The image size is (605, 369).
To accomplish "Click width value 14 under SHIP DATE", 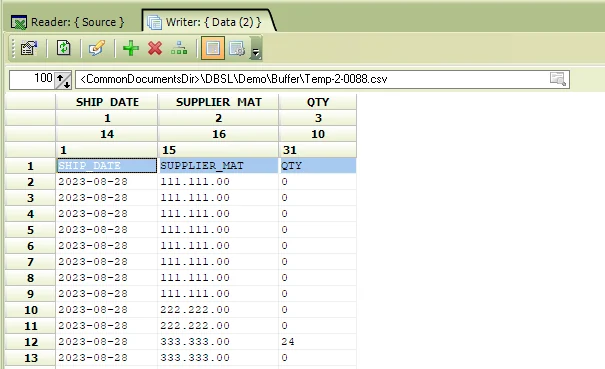I will [107, 134].
